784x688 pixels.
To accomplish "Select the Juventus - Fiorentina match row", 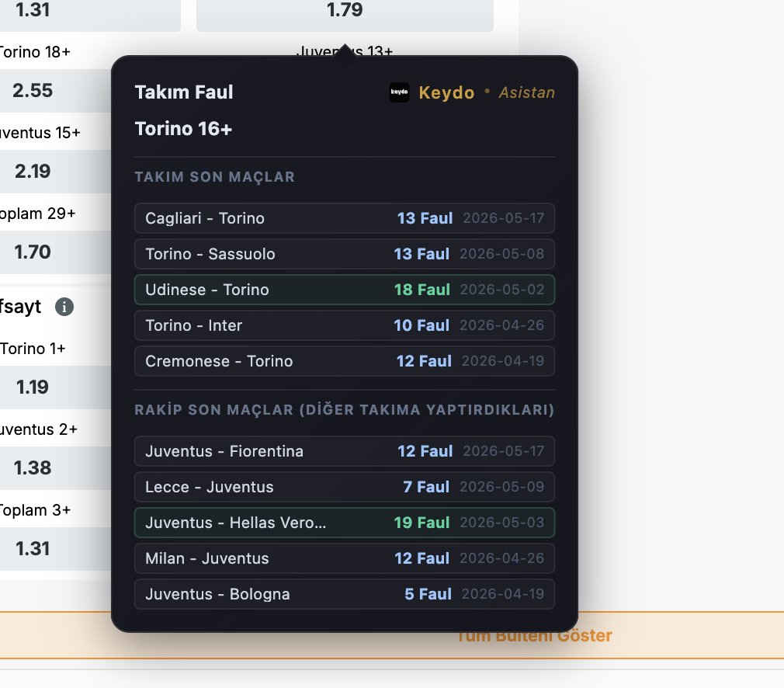I will tap(345, 451).
